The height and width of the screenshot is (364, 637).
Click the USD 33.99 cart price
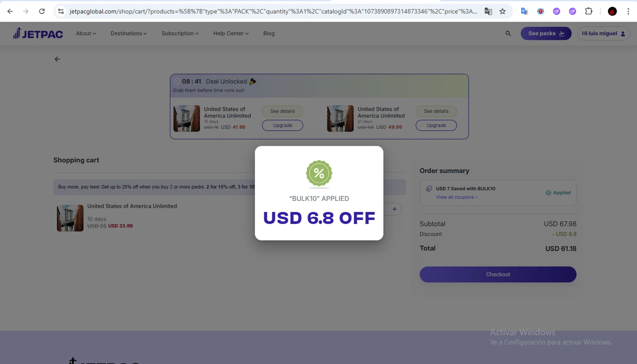pyautogui.click(x=120, y=226)
